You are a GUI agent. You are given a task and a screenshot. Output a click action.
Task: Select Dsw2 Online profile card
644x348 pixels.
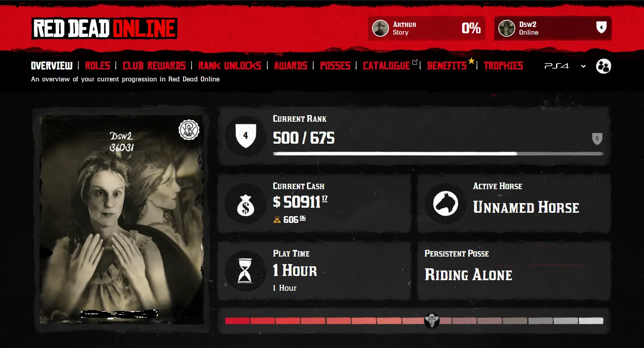tap(553, 29)
